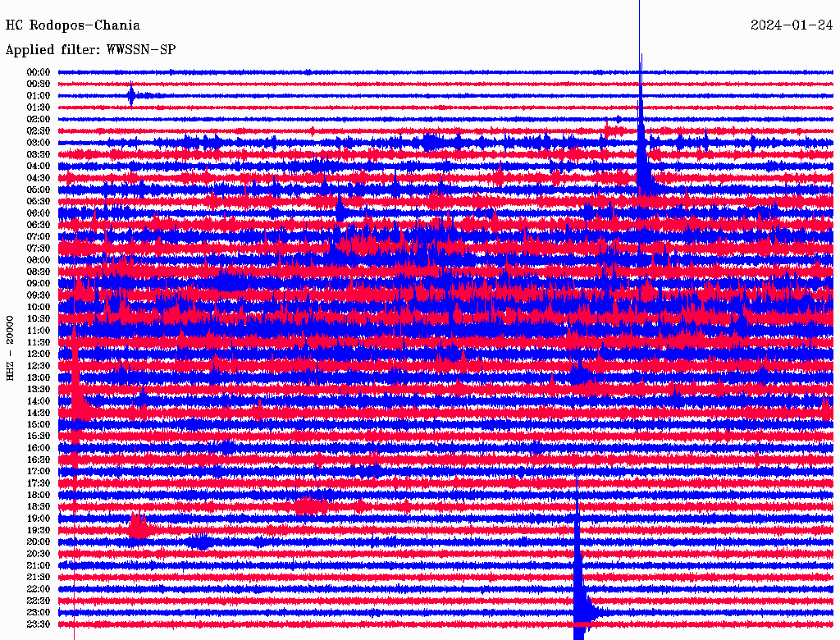Click the 20:30 time label
Viewport: 840px width, 640px height.
39,554
